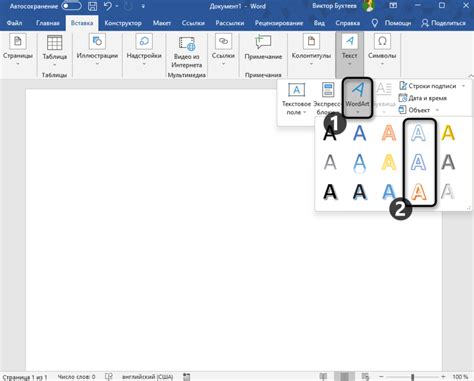The image size is (474, 381).
Task: Click Число слов: 0 in status bar
Action: pos(76,377)
